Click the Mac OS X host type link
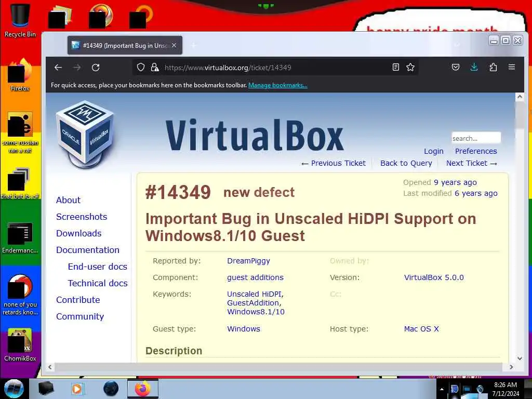The width and height of the screenshot is (532, 399). click(421, 329)
